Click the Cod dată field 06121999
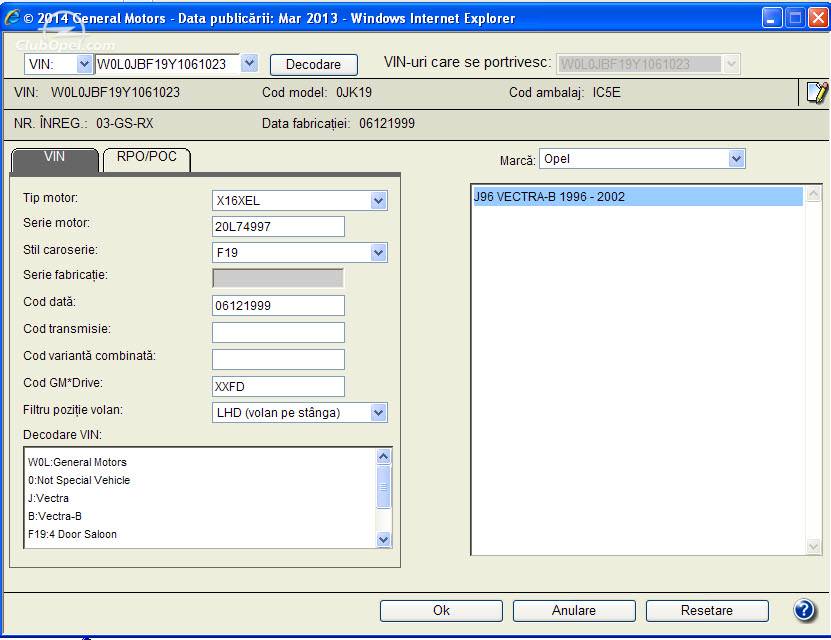831x640 pixels. [x=278, y=306]
